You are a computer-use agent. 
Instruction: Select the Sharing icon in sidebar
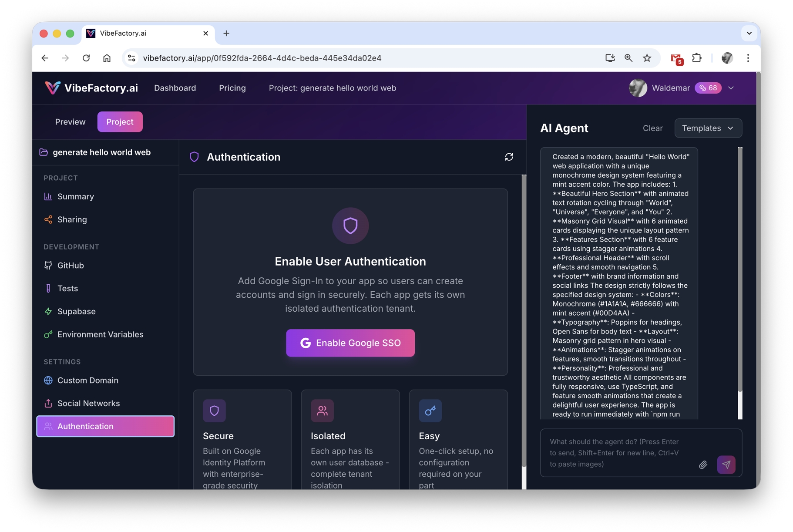pyautogui.click(x=48, y=219)
